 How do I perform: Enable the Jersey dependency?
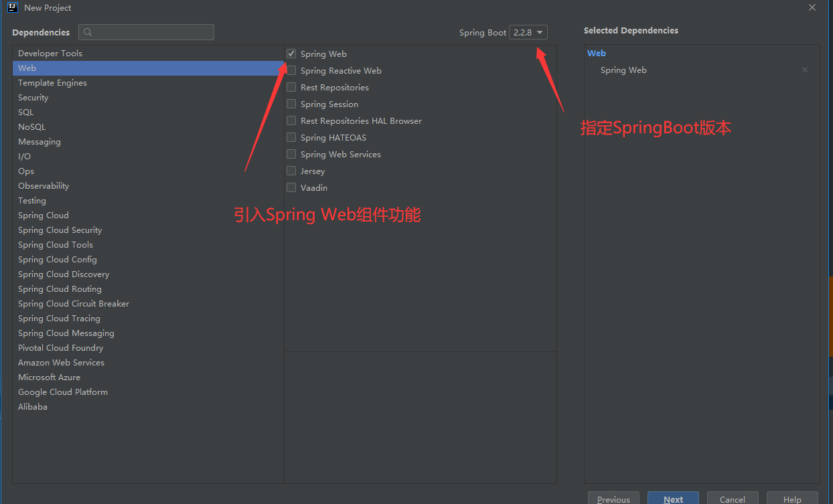pyautogui.click(x=291, y=171)
